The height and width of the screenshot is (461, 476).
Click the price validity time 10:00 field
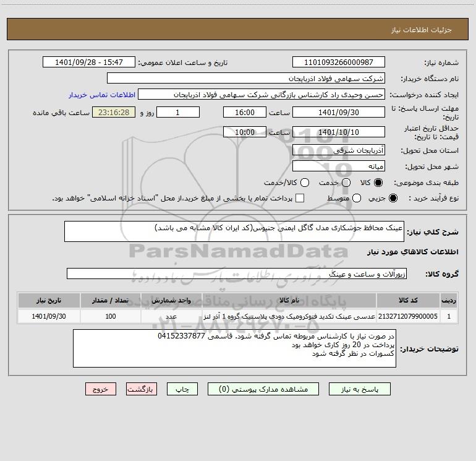[x=245, y=132]
